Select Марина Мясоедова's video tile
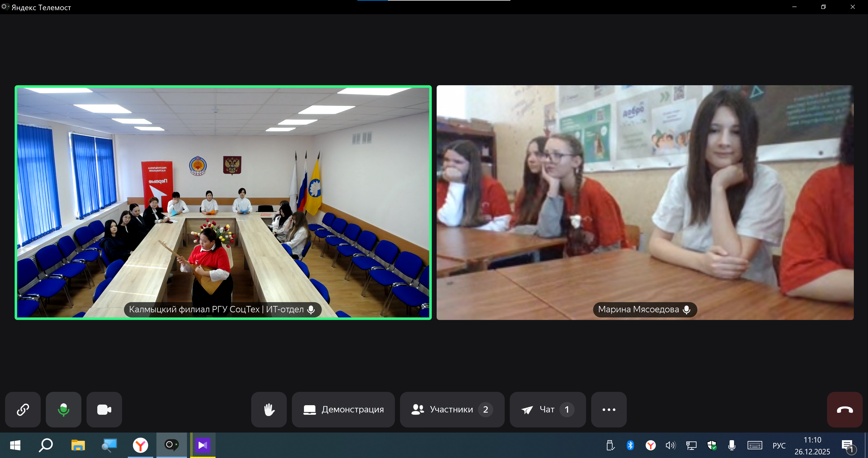This screenshot has width=868, height=458. coord(645,202)
